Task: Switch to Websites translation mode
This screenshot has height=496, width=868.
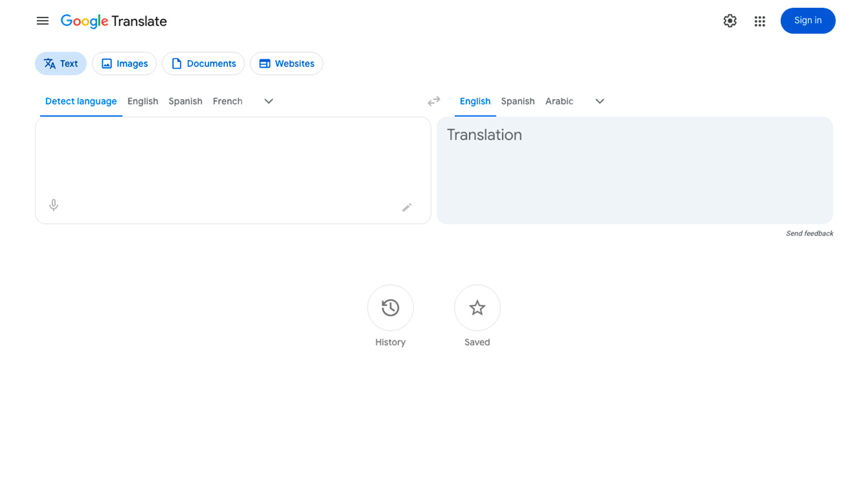Action: [x=286, y=63]
